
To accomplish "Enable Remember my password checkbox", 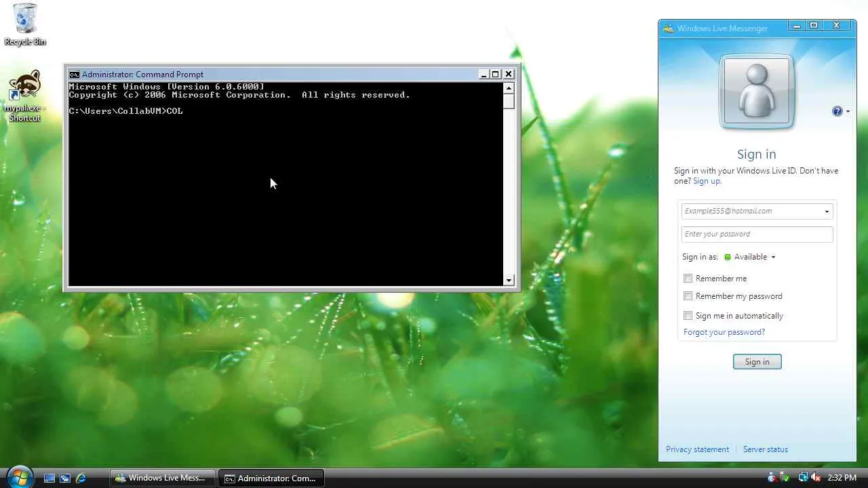I will (688, 296).
